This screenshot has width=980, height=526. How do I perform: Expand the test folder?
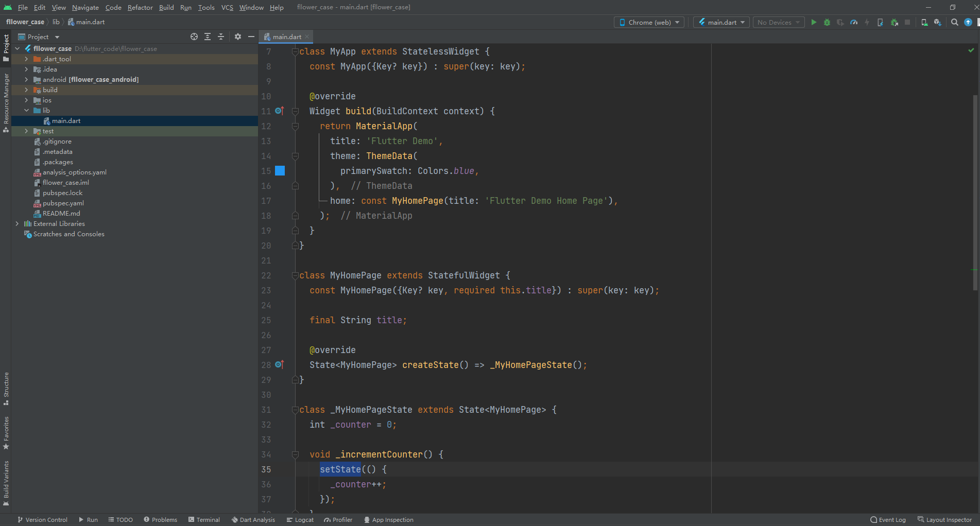pos(26,131)
